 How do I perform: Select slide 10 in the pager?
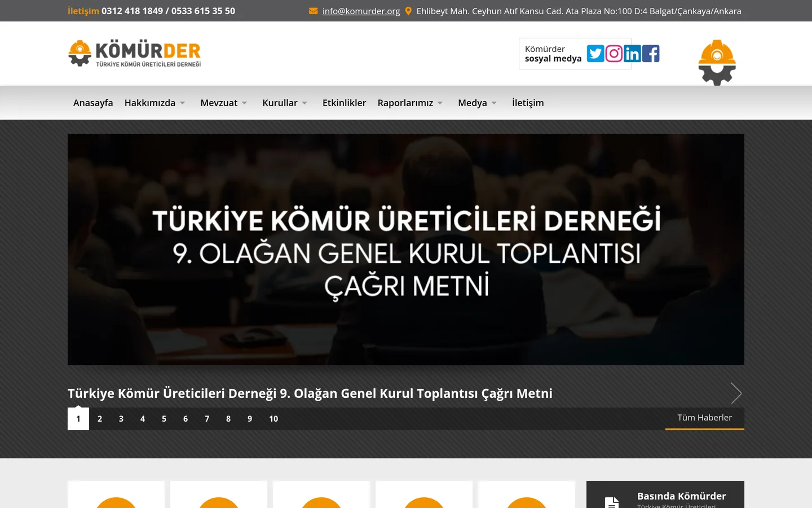point(273,419)
